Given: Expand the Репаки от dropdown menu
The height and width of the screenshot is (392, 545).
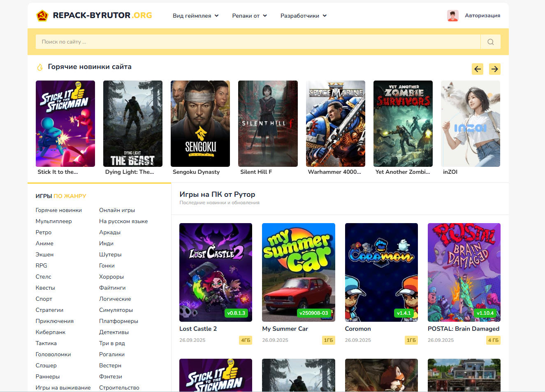Looking at the screenshot, I should (x=250, y=16).
